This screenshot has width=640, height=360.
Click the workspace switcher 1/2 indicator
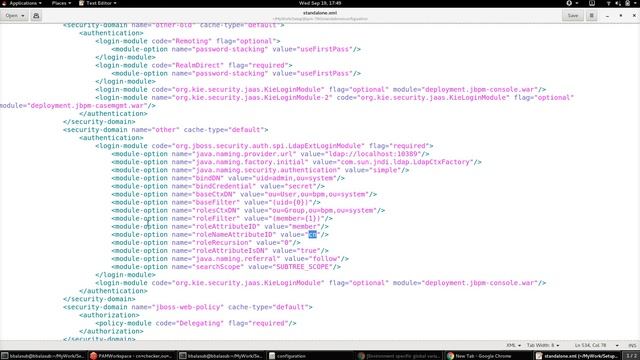click(x=631, y=356)
